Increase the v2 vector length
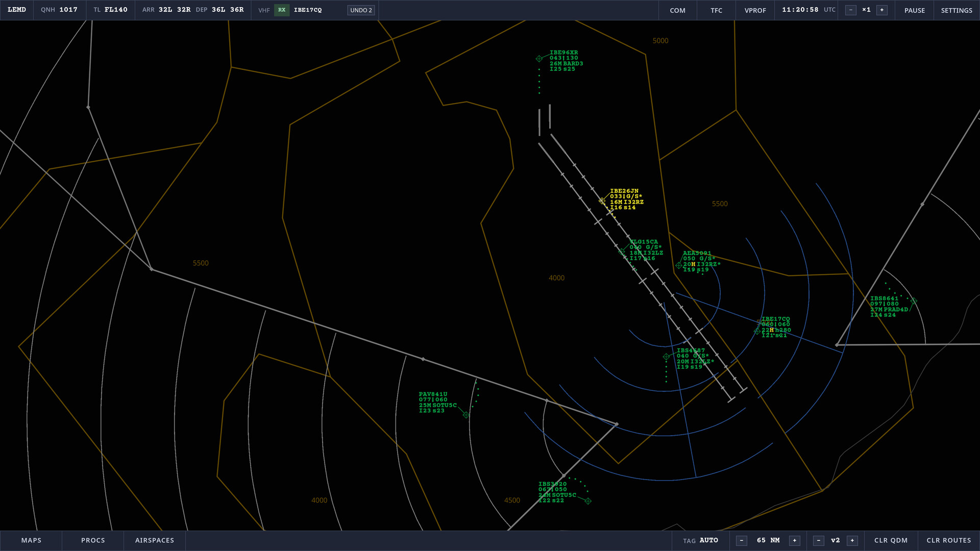This screenshot has width=980, height=551. click(852, 540)
